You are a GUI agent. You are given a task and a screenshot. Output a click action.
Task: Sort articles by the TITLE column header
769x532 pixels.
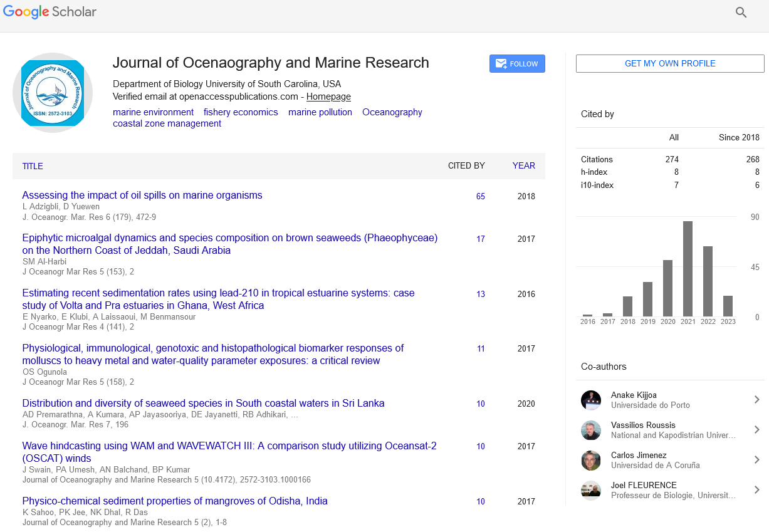coord(33,167)
